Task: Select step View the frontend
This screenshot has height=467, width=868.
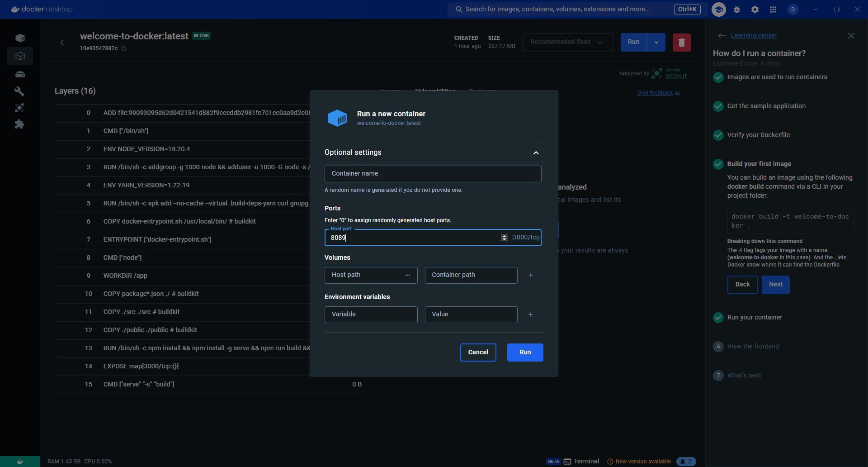Action: tap(753, 347)
